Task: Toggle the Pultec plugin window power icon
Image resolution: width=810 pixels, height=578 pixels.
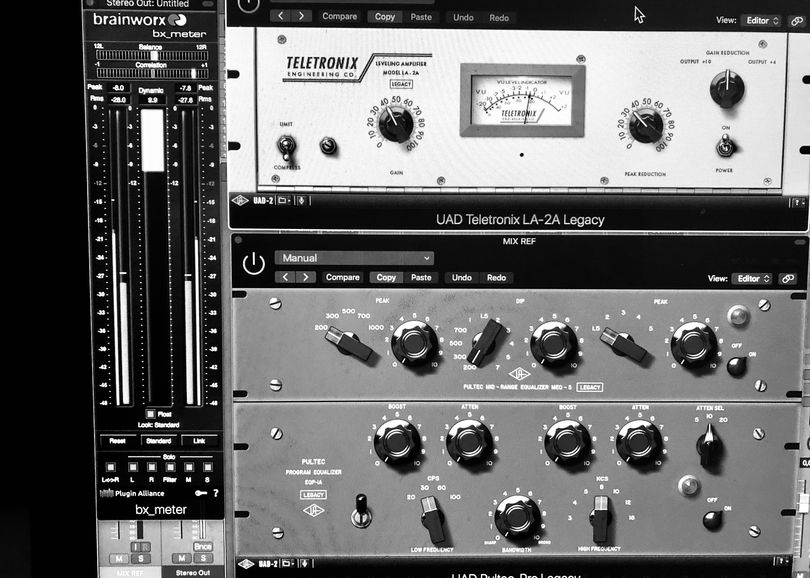Action: pos(254,263)
